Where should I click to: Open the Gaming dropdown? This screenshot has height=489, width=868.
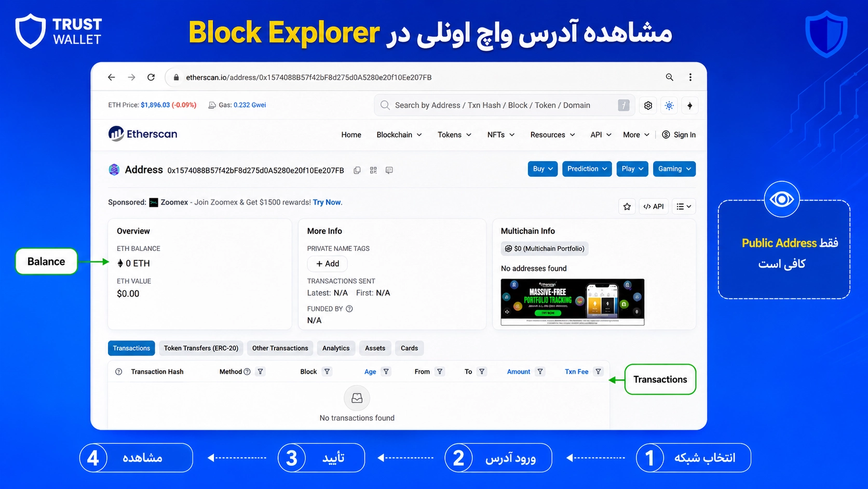coord(674,169)
